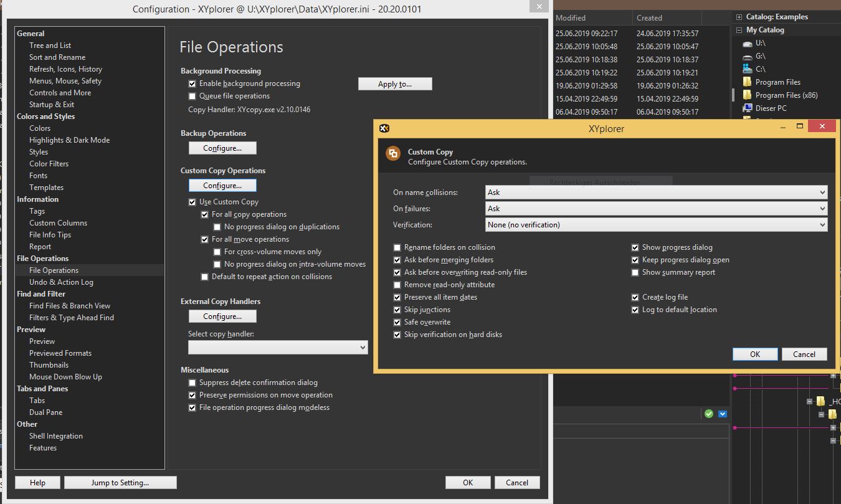The height and width of the screenshot is (504, 841).
Task: Uncheck Keep progress dialog open
Action: (635, 260)
